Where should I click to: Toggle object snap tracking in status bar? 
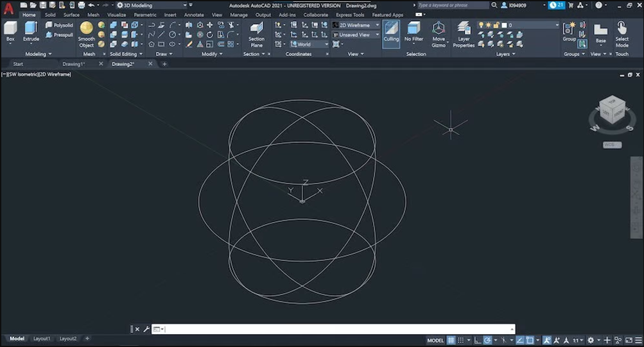tap(520, 340)
